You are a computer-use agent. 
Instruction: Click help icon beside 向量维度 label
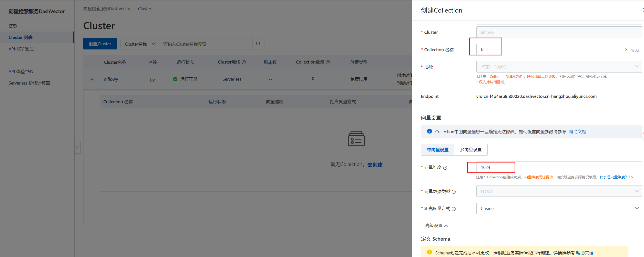[x=445, y=168]
